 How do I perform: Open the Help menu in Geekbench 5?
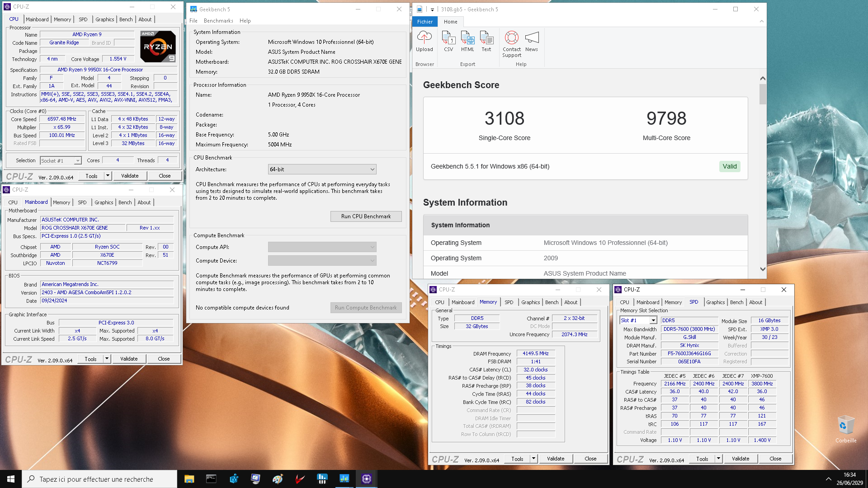[245, 21]
